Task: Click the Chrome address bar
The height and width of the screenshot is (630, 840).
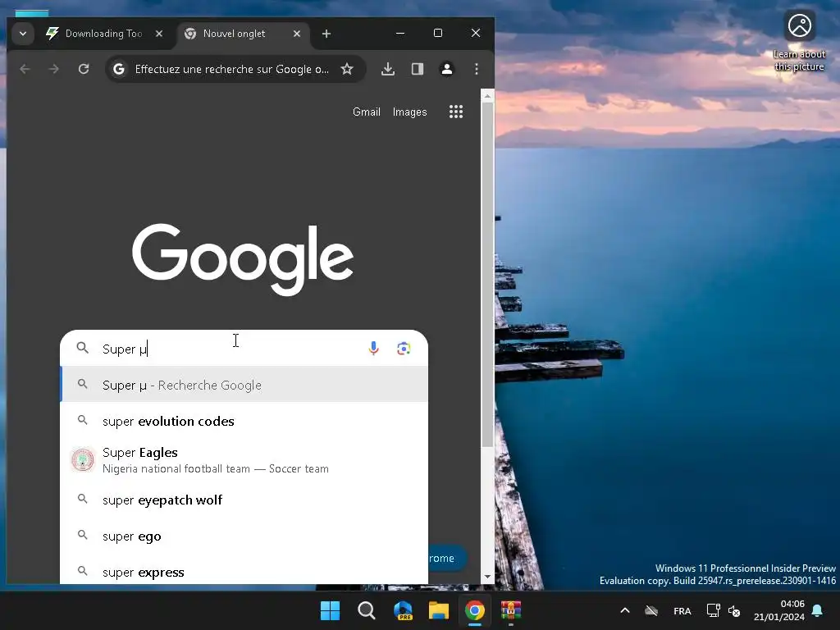Action: [231, 69]
